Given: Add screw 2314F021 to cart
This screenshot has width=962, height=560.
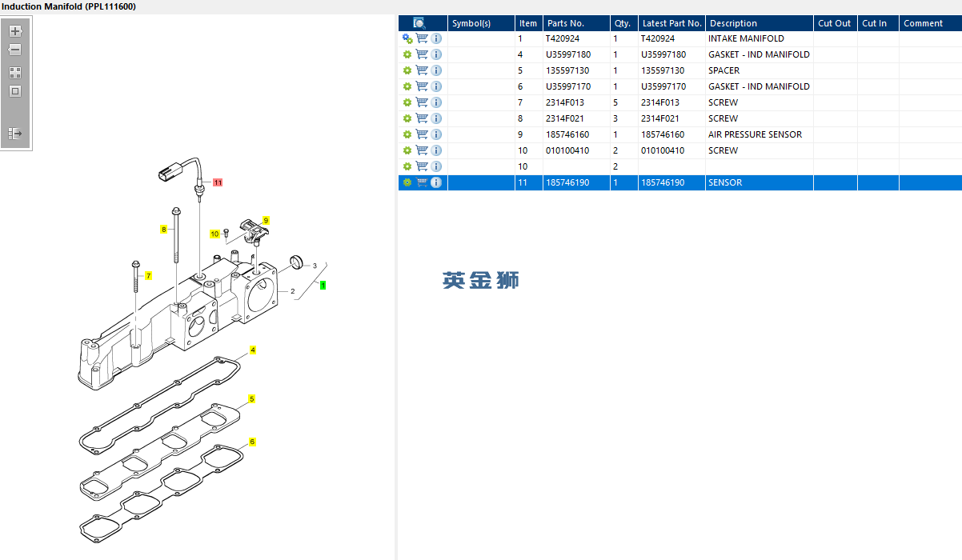Looking at the screenshot, I should tap(422, 118).
